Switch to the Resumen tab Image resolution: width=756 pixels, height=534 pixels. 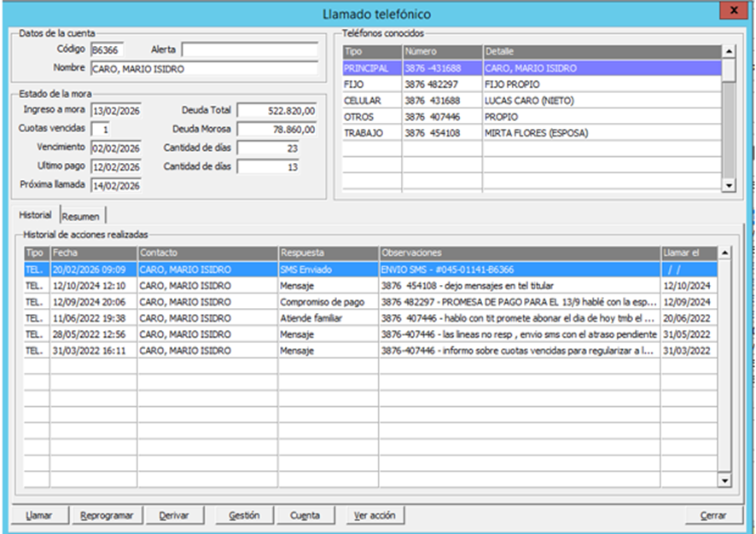[x=80, y=216]
